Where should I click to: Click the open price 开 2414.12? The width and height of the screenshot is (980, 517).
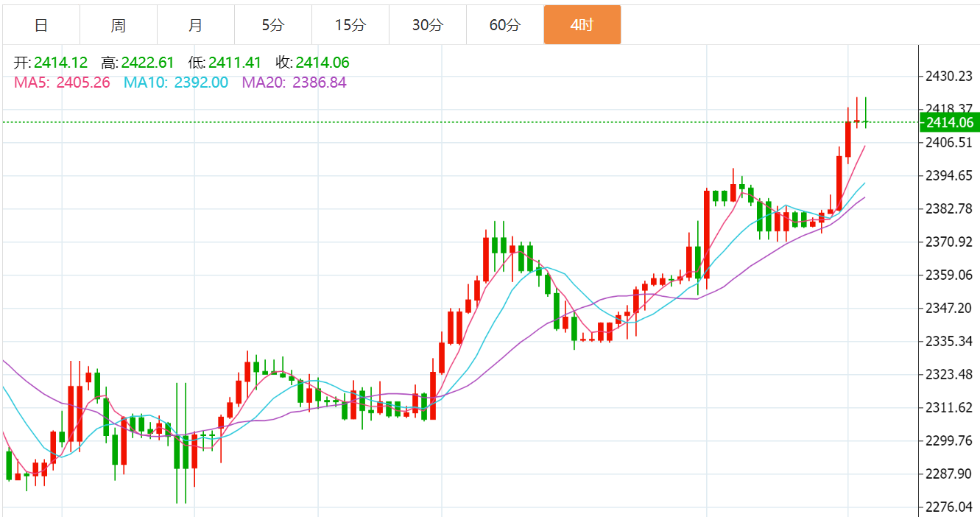coord(50,63)
